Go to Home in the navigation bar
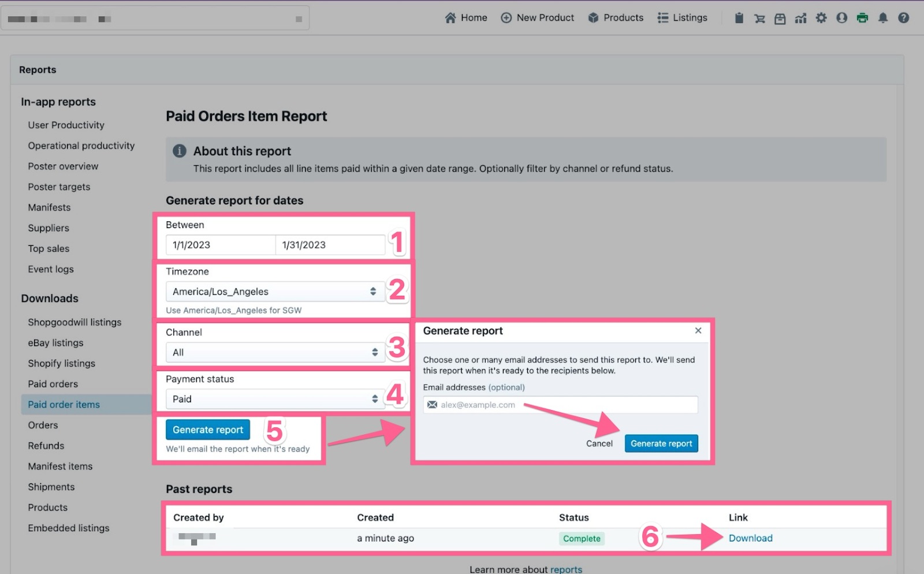The height and width of the screenshot is (574, 924). point(466,18)
